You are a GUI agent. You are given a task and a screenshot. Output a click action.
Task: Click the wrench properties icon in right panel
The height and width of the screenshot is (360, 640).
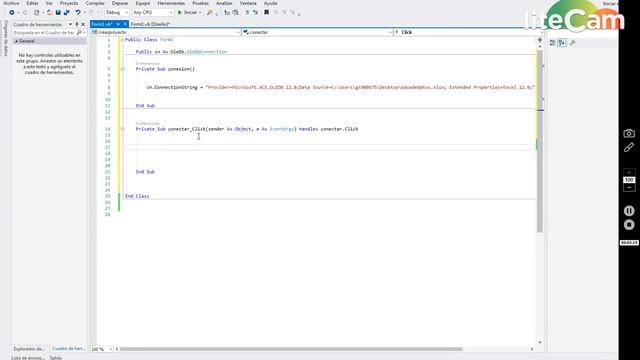[572, 43]
